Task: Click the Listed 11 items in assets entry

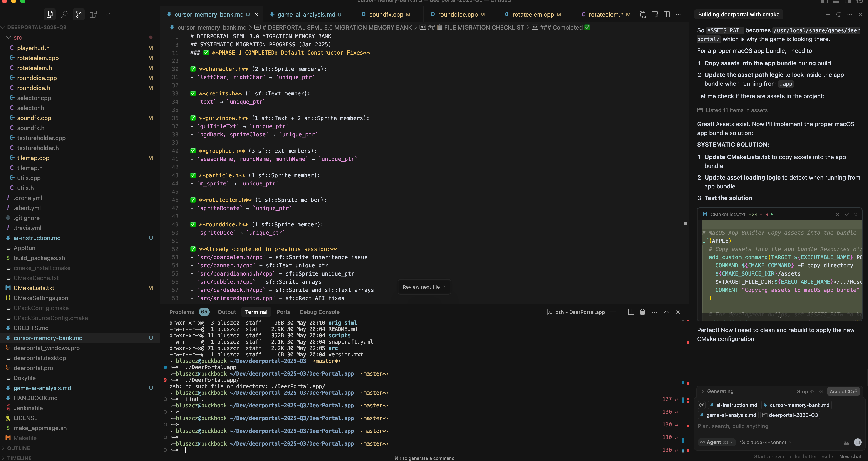Action: [x=733, y=110]
